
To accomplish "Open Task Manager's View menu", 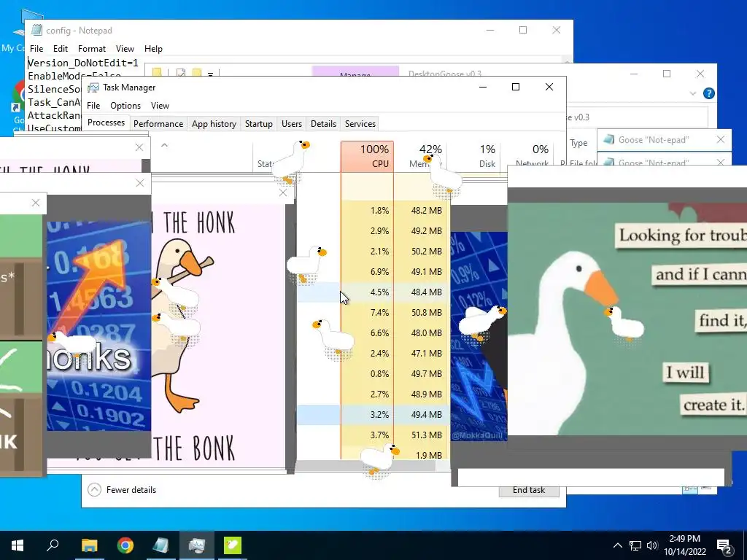I will tap(160, 105).
